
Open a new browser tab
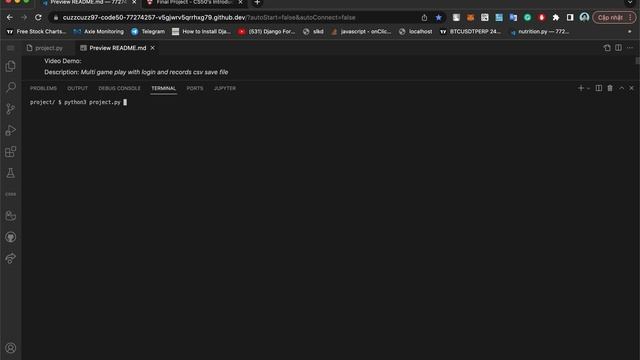[x=257, y=2]
